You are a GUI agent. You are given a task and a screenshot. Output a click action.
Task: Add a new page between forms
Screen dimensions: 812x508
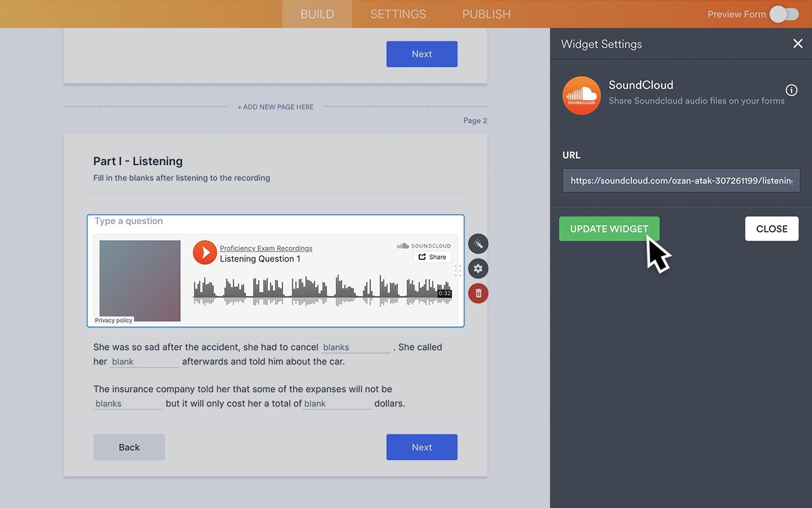[275, 107]
